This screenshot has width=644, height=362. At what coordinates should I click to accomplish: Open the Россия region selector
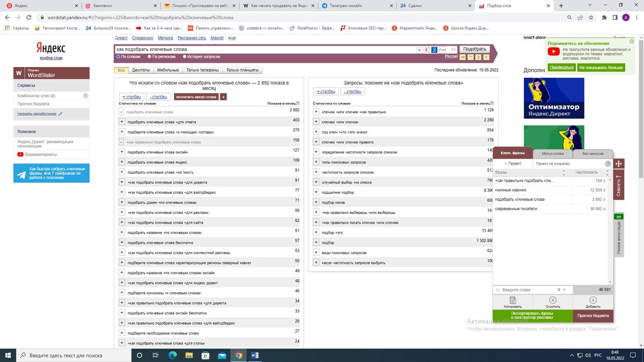pos(451,56)
